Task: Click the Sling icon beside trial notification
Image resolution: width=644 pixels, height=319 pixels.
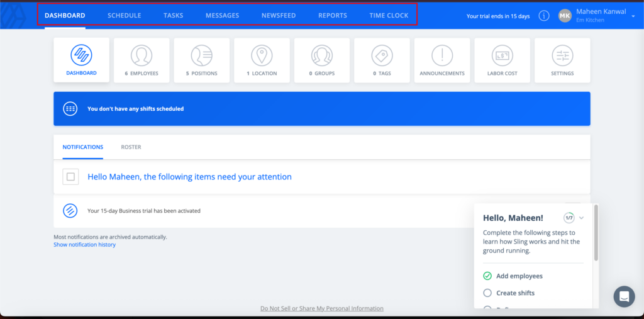Action: click(x=70, y=211)
